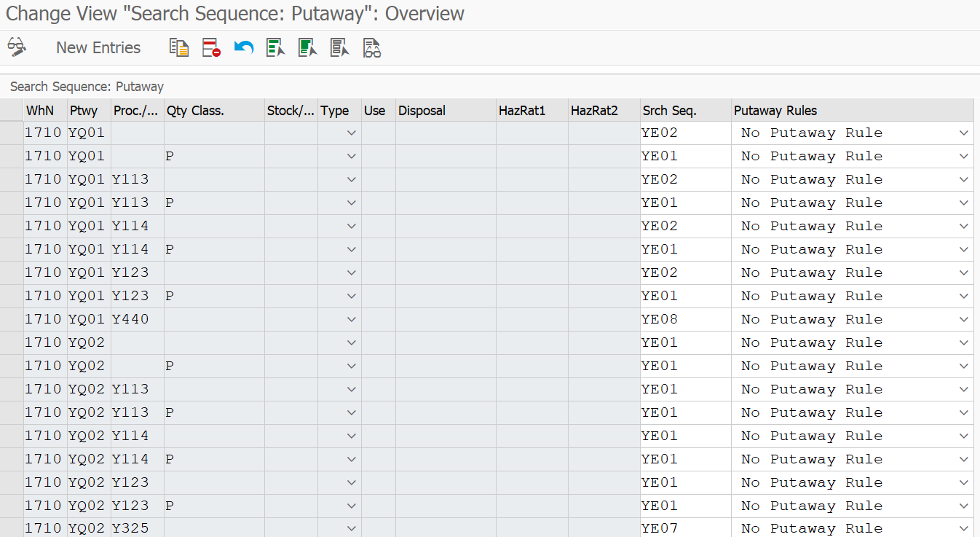
Task: Click the last toolbar icon with glasses
Action: point(372,48)
